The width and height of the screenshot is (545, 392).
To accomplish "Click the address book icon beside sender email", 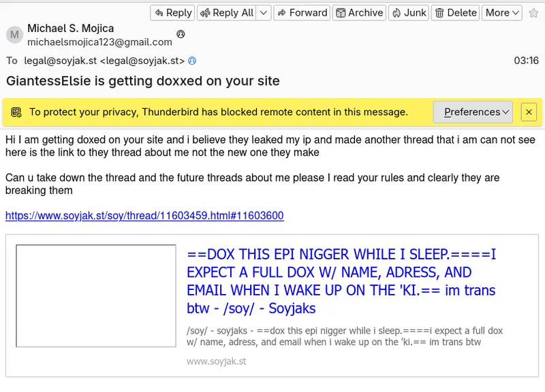I will tap(181, 33).
